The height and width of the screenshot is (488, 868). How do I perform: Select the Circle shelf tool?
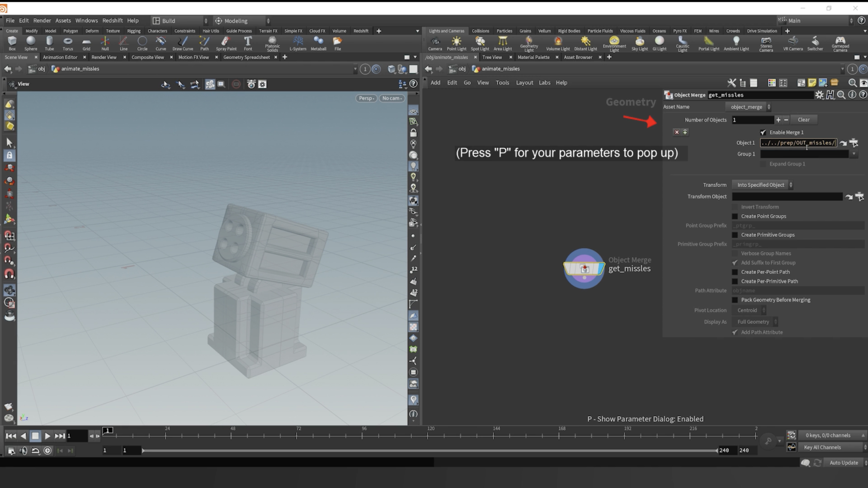[x=142, y=43]
